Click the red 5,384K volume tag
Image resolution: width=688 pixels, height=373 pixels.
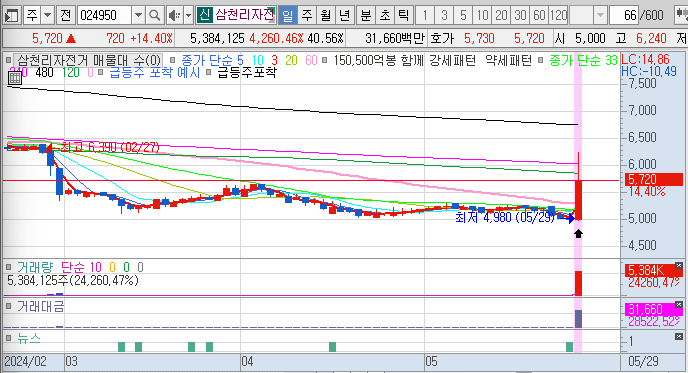pos(653,270)
